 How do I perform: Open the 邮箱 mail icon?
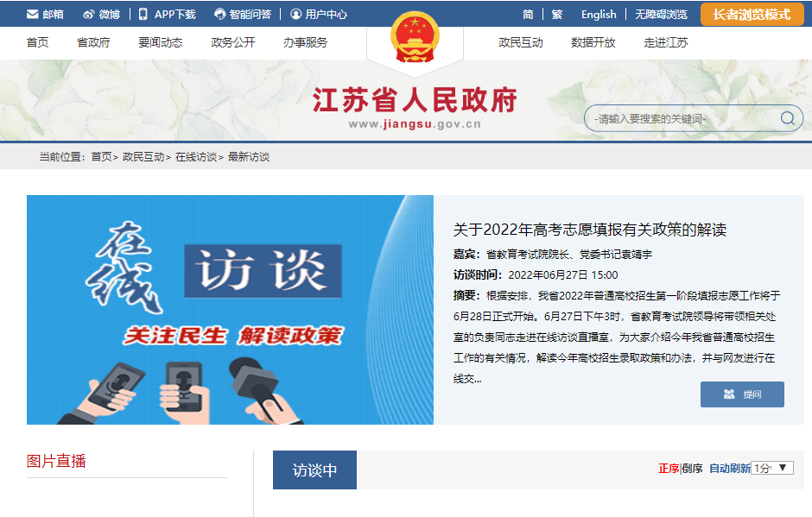pos(33,15)
